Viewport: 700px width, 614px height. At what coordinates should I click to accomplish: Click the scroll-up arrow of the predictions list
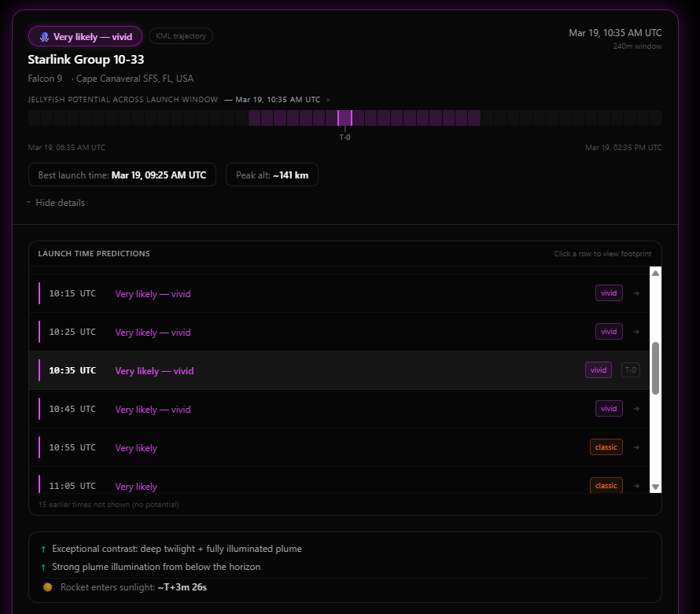(655, 273)
